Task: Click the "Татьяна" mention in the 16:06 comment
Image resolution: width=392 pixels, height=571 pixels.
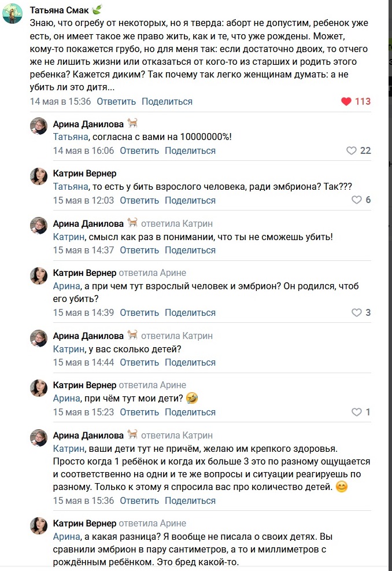Action: tap(69, 137)
